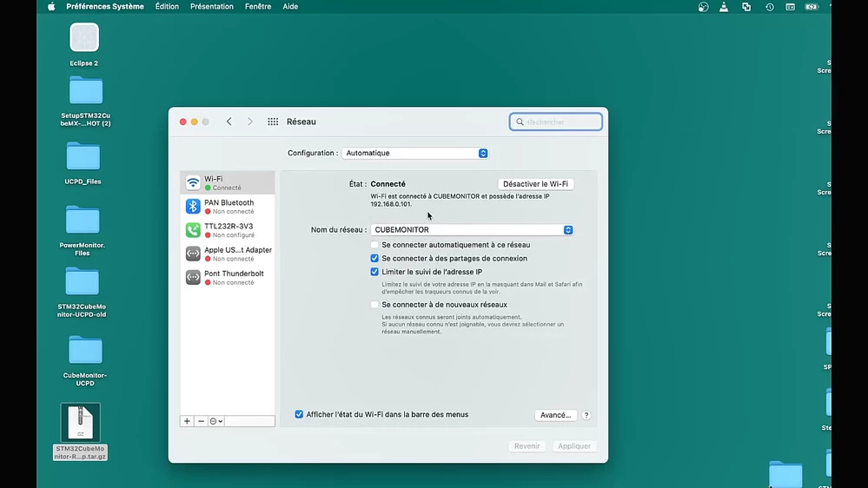868x488 pixels.
Task: Select Apple USB Adapter service icon
Action: coord(193,254)
